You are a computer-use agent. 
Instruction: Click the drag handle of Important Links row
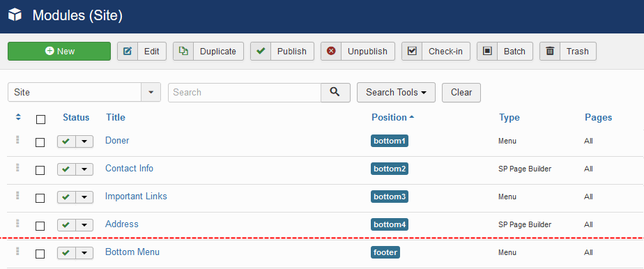coord(17,196)
